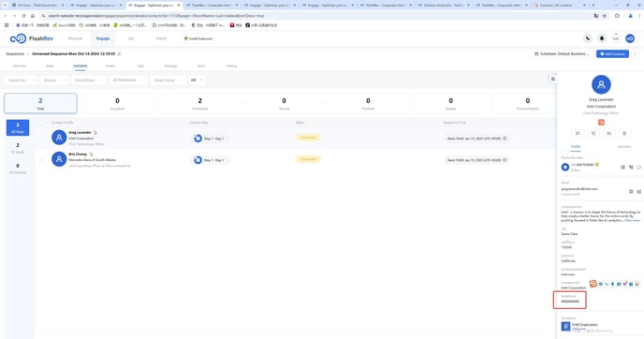Open the second filter dropdown after Owned By
Screen dimensions: 644x339
[x=53, y=81]
